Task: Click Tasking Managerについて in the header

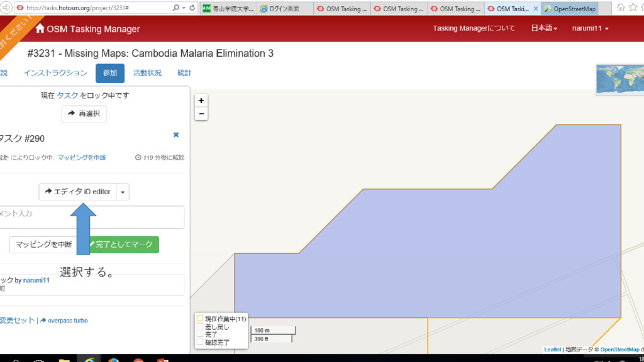Action: tap(474, 28)
